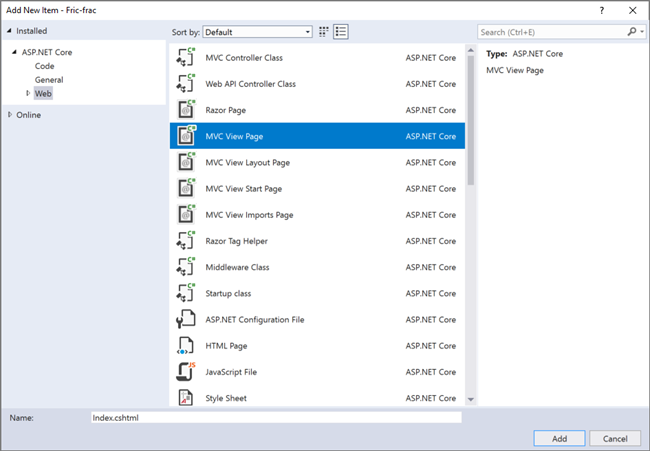Select the Installed tree label

click(32, 31)
